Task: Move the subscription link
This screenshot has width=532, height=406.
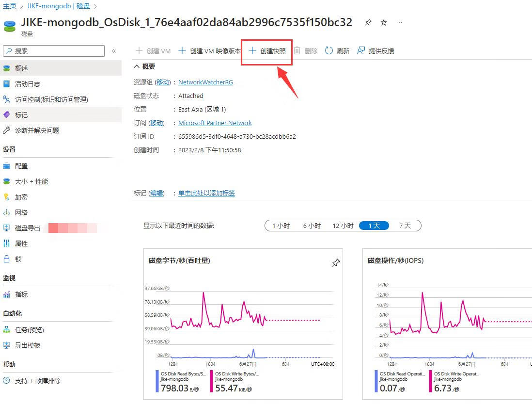Action: point(156,123)
